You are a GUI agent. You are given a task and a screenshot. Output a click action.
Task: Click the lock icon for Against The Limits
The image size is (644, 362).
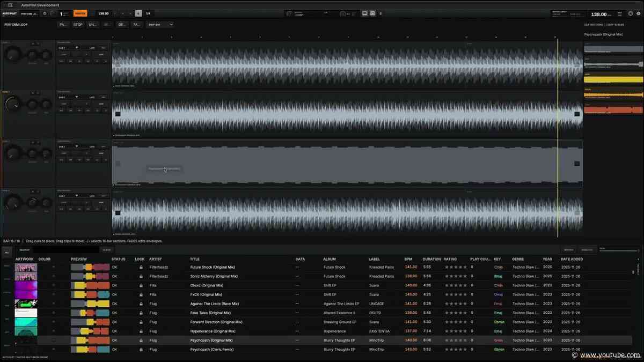141,304
